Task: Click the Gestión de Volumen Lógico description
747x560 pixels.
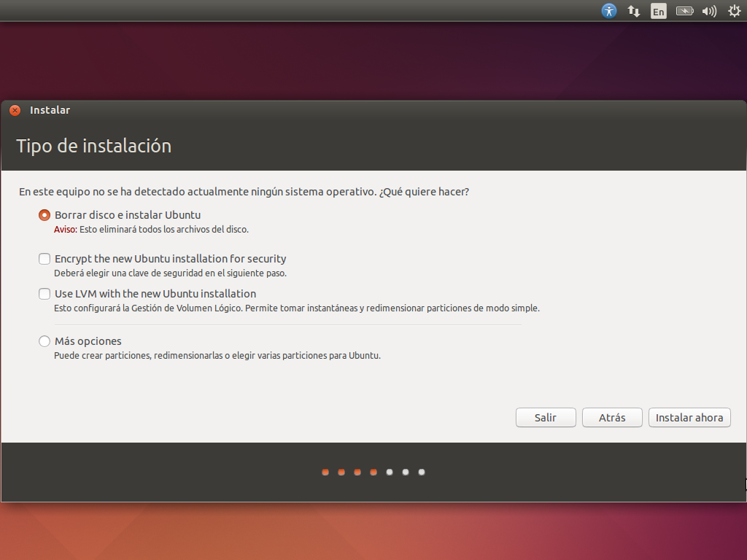Action: [297, 308]
